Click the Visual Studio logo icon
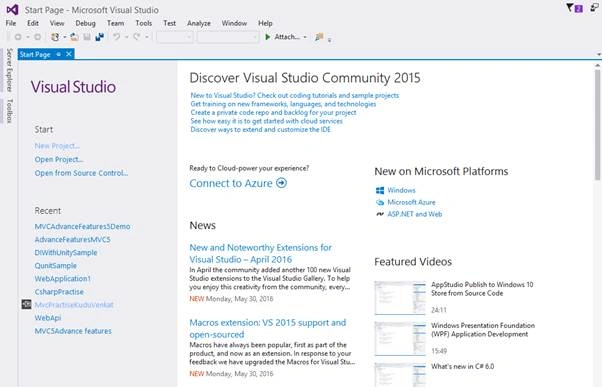The height and width of the screenshot is (387, 602). click(x=12, y=10)
